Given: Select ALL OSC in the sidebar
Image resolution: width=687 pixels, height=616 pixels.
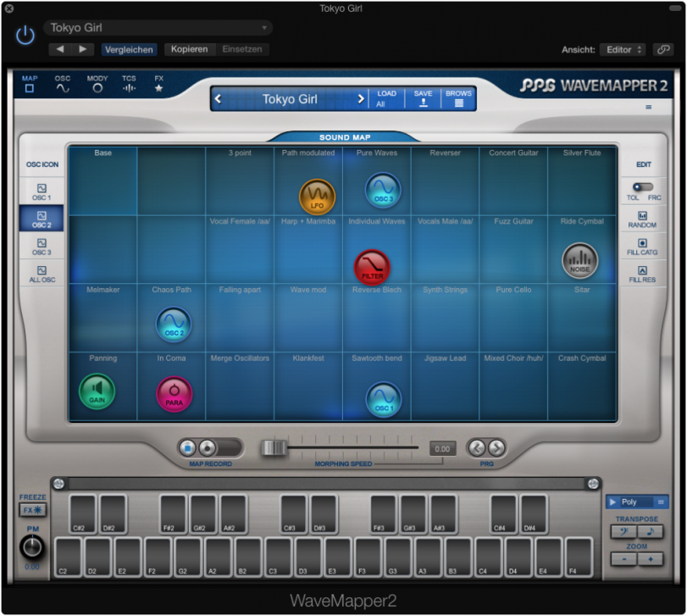Looking at the screenshot, I should point(42,274).
